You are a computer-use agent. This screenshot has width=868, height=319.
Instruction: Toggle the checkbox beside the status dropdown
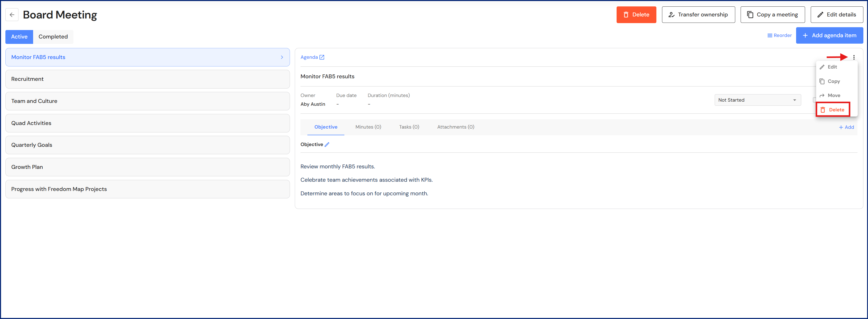(814, 100)
